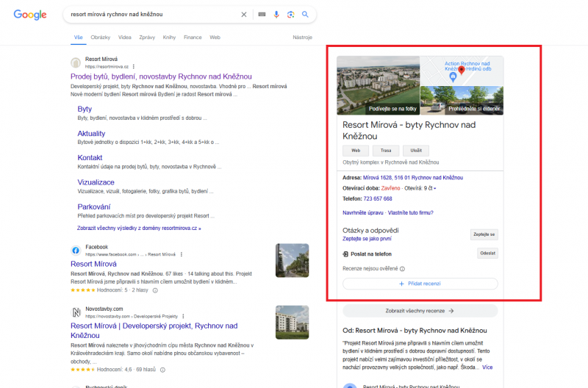
Task: Select the Vše tab
Action: click(x=79, y=37)
